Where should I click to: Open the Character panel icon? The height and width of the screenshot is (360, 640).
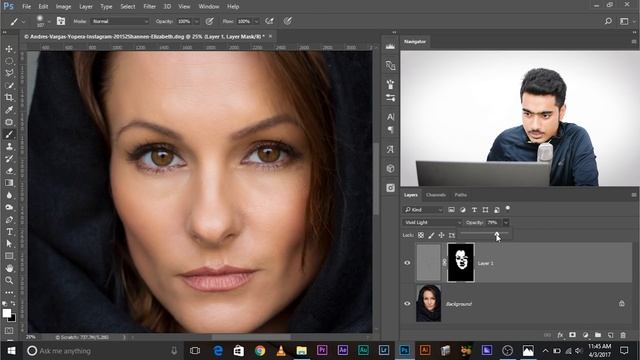point(390,117)
